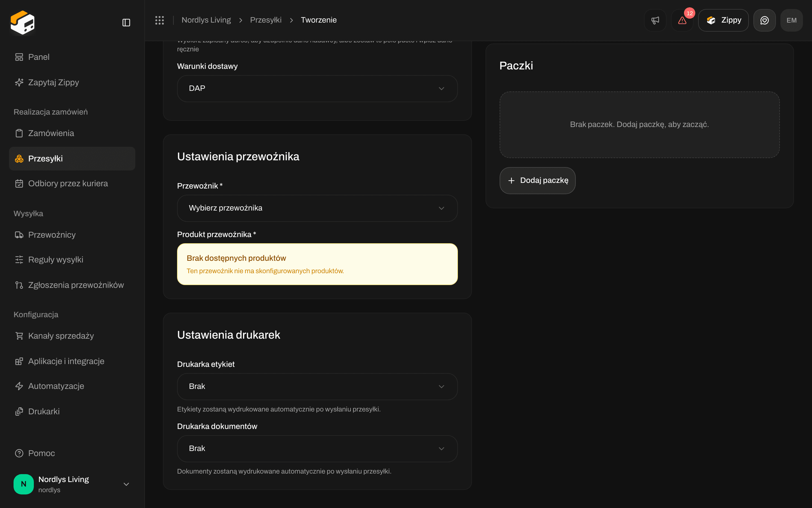Click the Pomoc question mark icon

pos(19,453)
